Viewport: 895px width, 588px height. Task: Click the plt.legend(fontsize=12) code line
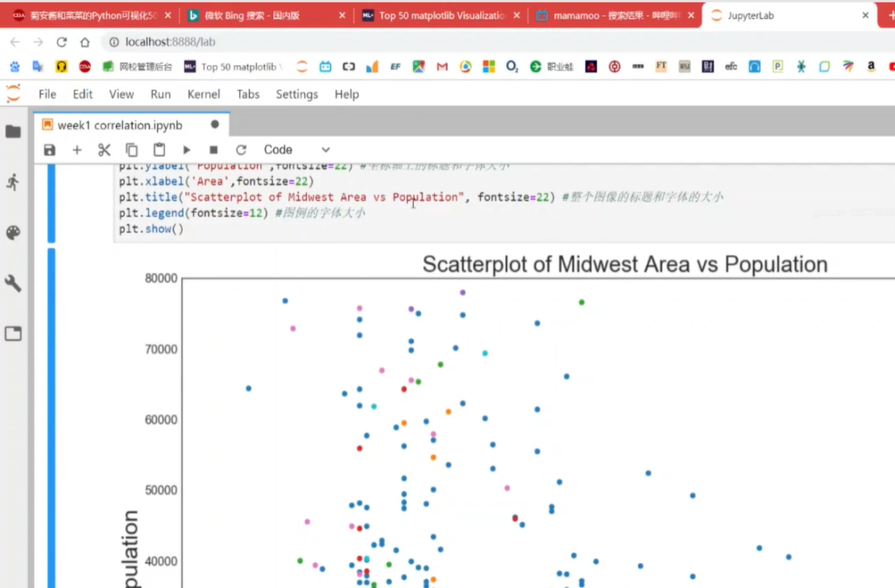coord(193,213)
